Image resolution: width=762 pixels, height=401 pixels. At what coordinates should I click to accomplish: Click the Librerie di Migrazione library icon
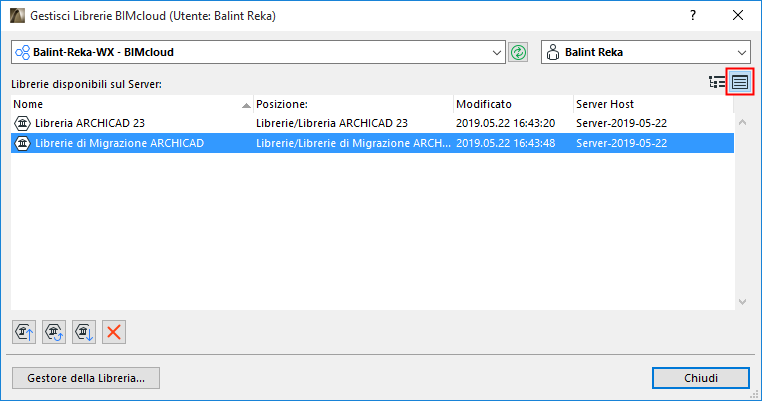22,143
